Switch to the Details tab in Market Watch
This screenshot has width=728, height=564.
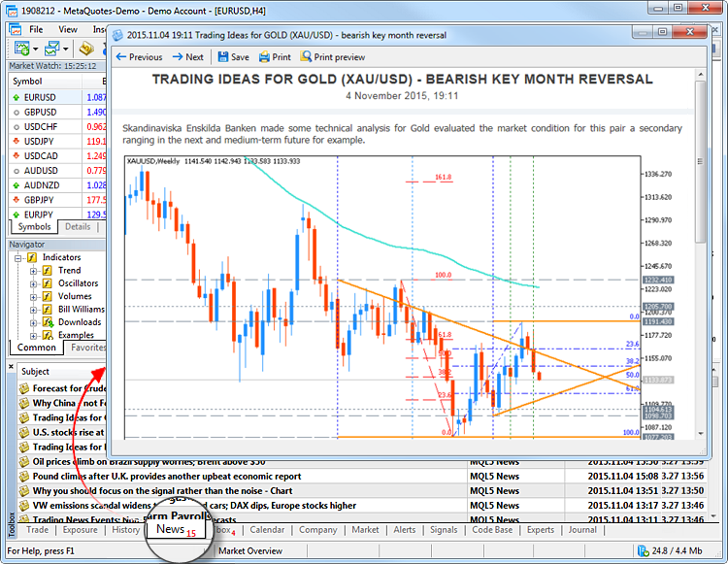[78, 226]
